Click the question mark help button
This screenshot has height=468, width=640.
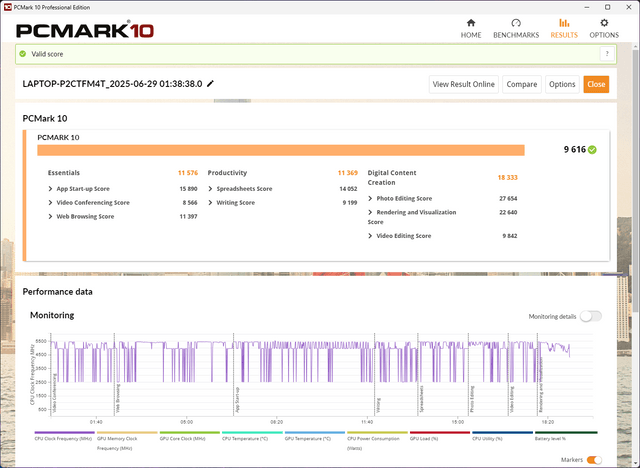(x=607, y=54)
